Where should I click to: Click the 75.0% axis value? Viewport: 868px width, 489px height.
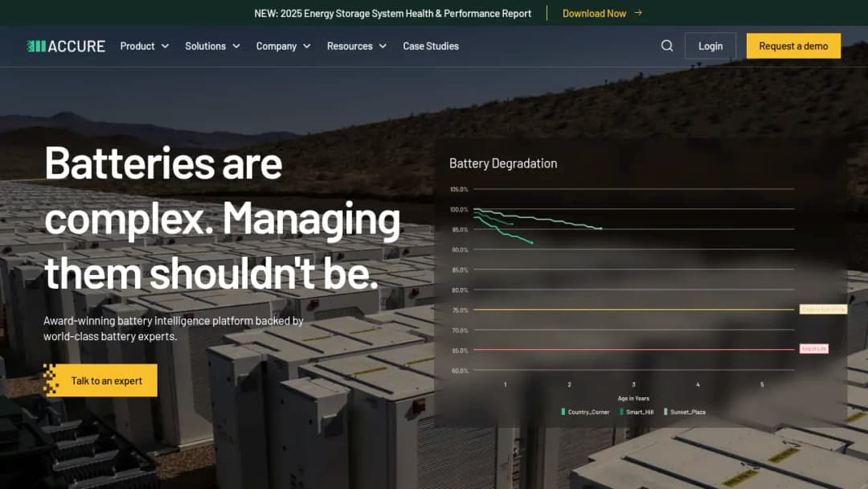pyautogui.click(x=460, y=310)
